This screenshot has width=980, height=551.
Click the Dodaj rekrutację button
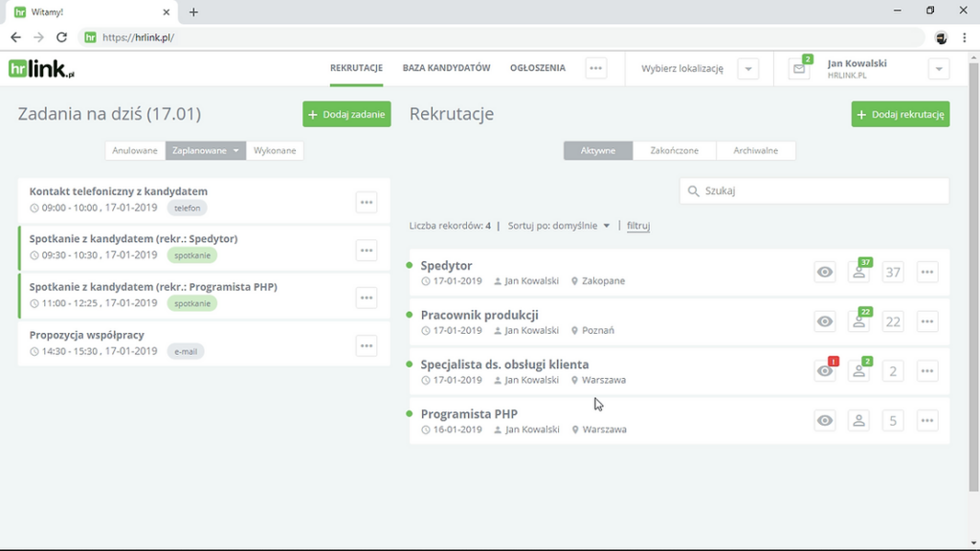pyautogui.click(x=901, y=115)
